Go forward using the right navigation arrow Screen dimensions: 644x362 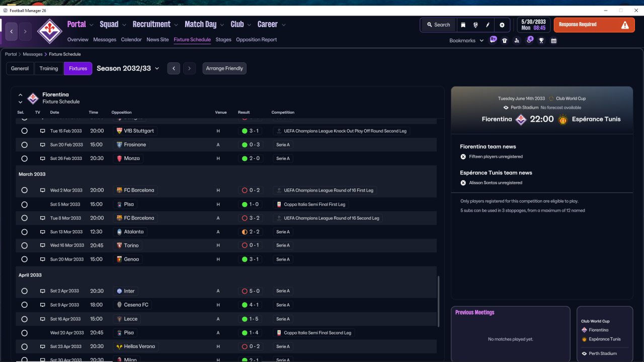click(25, 31)
